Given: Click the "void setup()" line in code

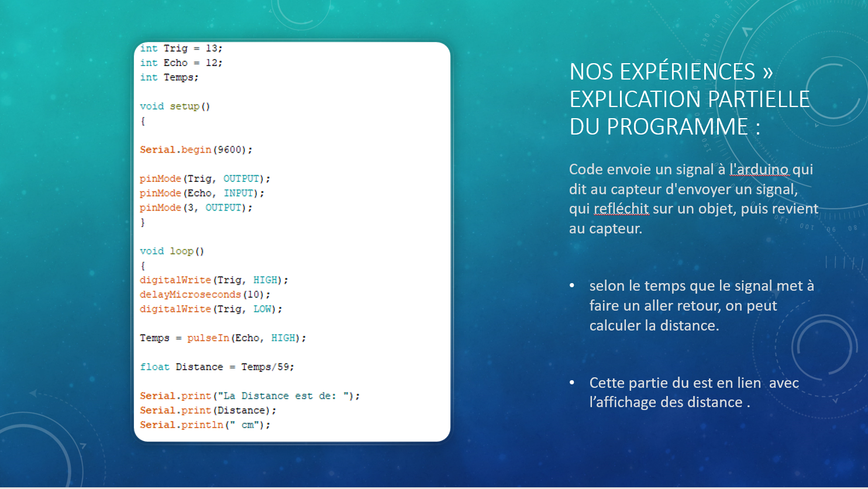Looking at the screenshot, I should (174, 106).
